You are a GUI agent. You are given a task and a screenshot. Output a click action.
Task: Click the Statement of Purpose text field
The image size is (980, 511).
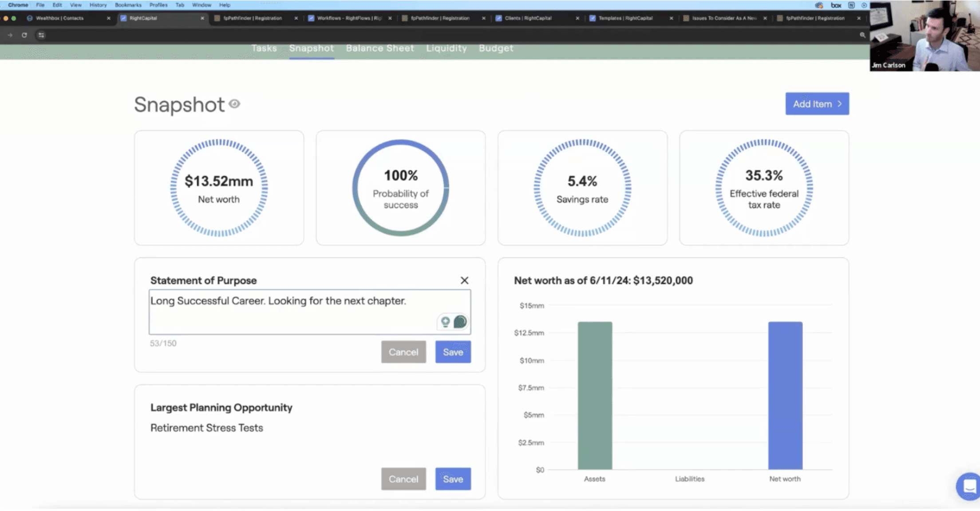tap(310, 312)
